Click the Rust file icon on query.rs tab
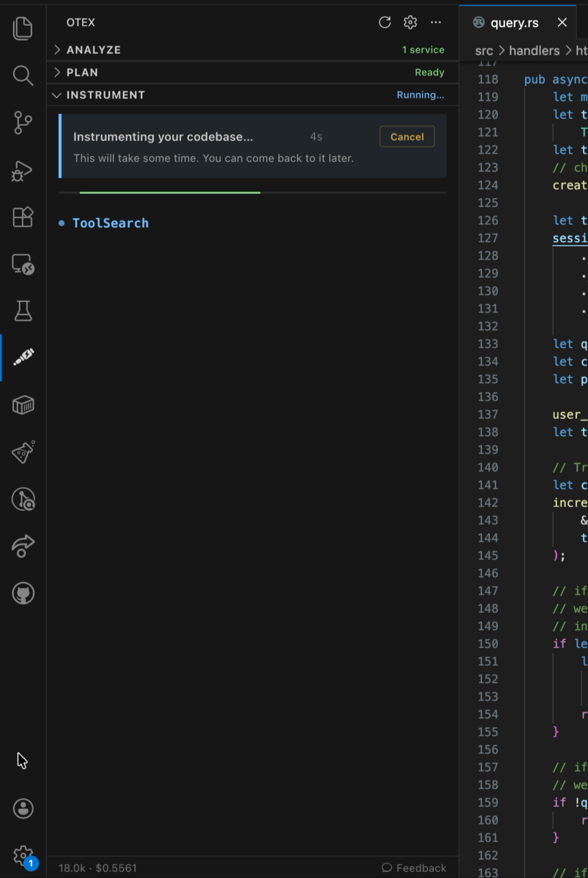 (479, 23)
